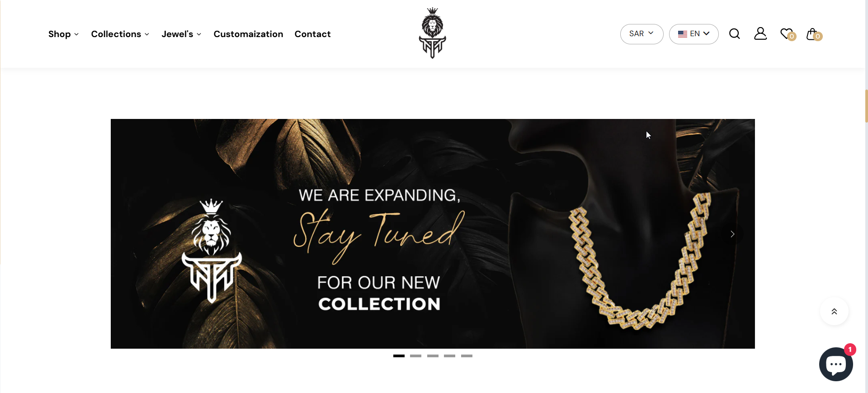Open the shopping bag cart icon

pyautogui.click(x=814, y=34)
